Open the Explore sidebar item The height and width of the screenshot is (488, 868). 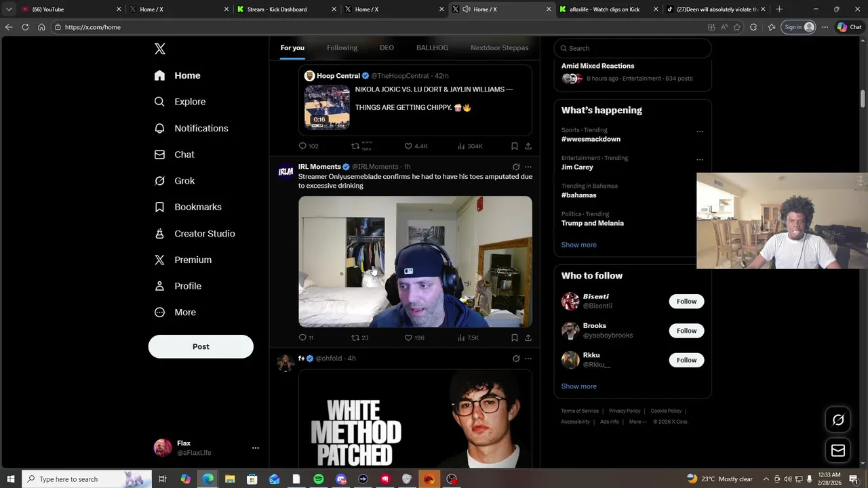tap(180, 102)
